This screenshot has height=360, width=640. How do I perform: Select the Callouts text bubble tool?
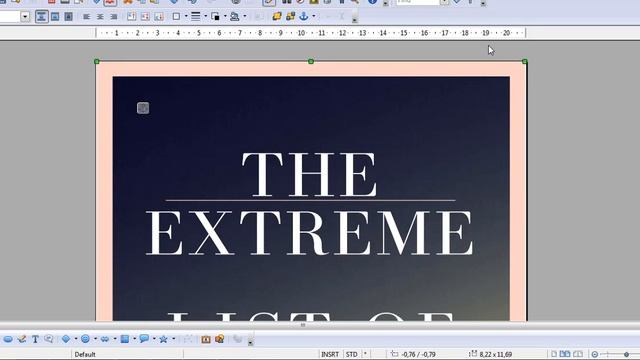(x=49, y=339)
